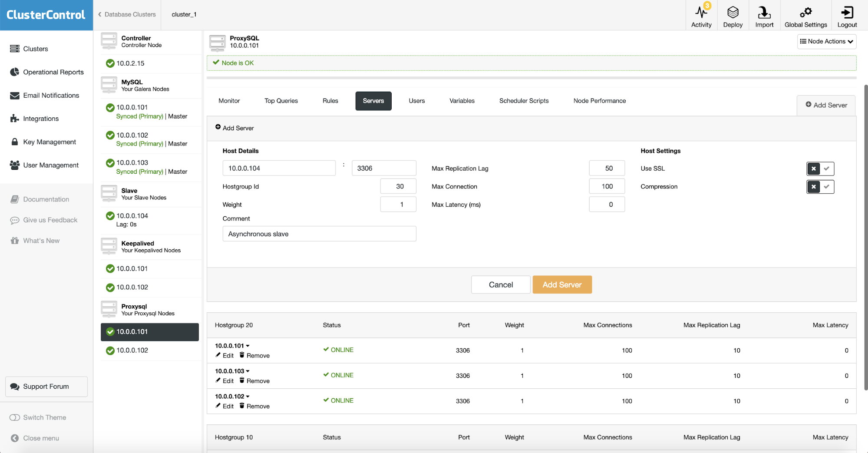The height and width of the screenshot is (453, 868).
Task: Switch to the Rules tab
Action: pyautogui.click(x=330, y=101)
